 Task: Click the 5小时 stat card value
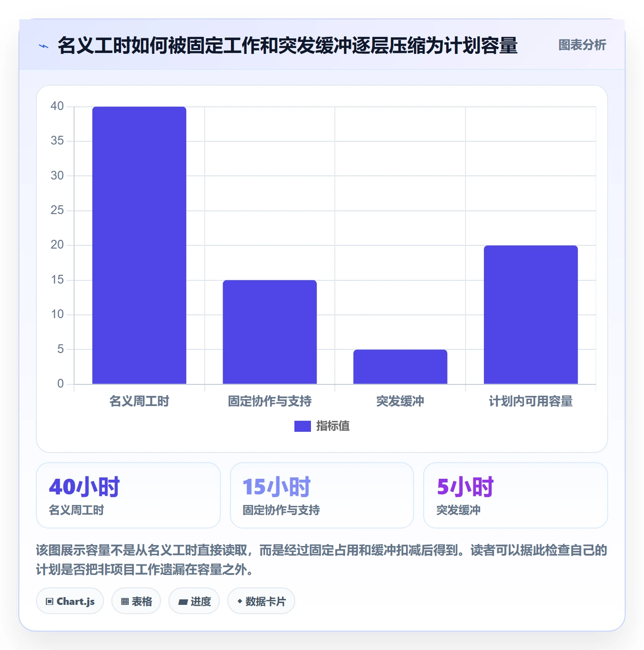tap(465, 487)
